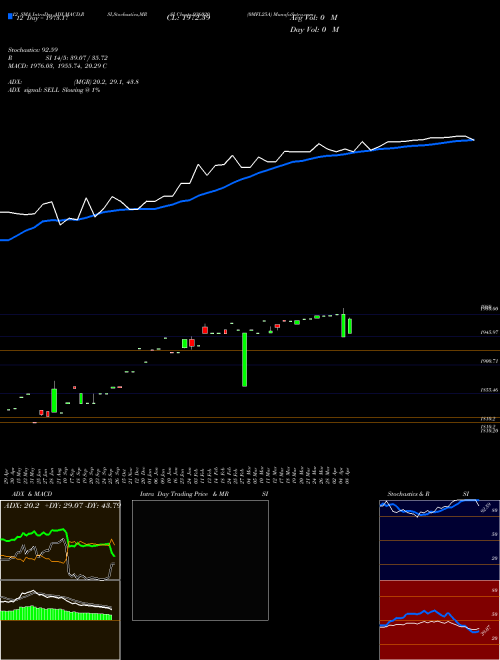
Task: Click the 1909.71 price axis label
Action: coord(489,361)
